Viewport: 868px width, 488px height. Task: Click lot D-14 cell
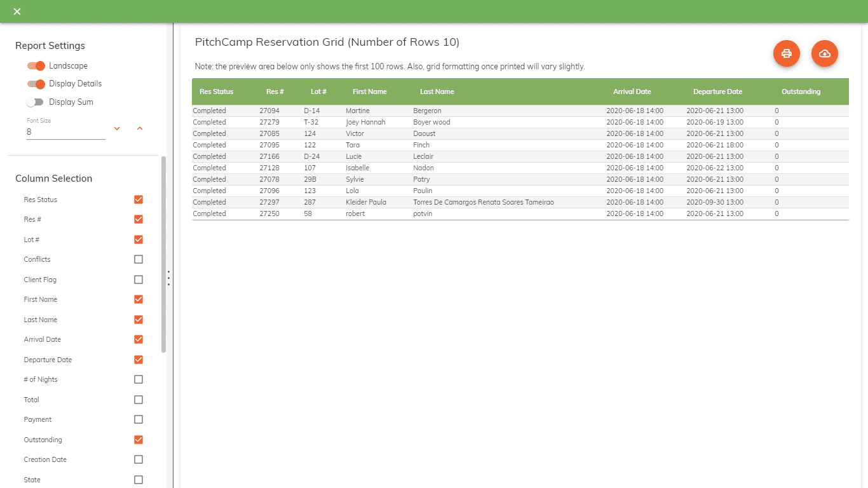click(x=312, y=111)
